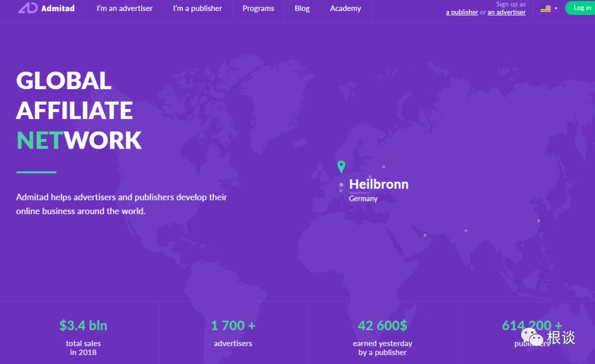This screenshot has height=364, width=595.
Task: Sign up as an advertiser link
Action: click(507, 12)
